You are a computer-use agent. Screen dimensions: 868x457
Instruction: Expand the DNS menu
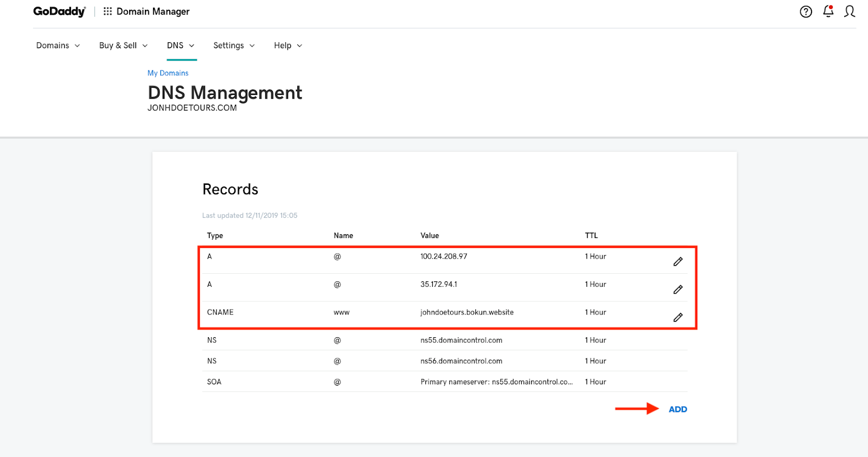pyautogui.click(x=181, y=46)
